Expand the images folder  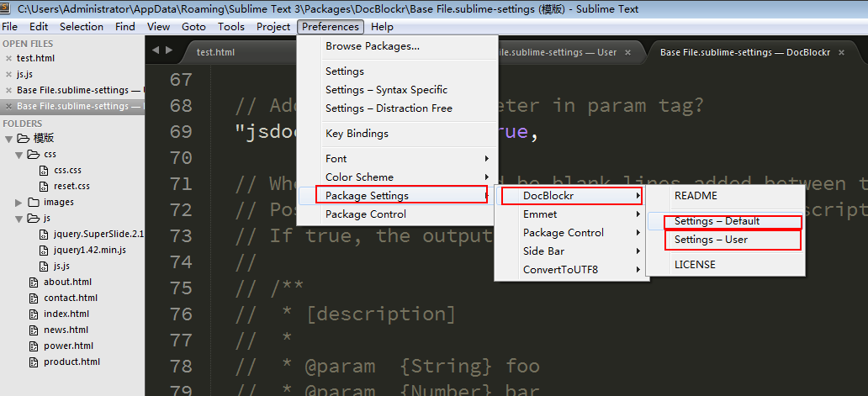click(19, 203)
